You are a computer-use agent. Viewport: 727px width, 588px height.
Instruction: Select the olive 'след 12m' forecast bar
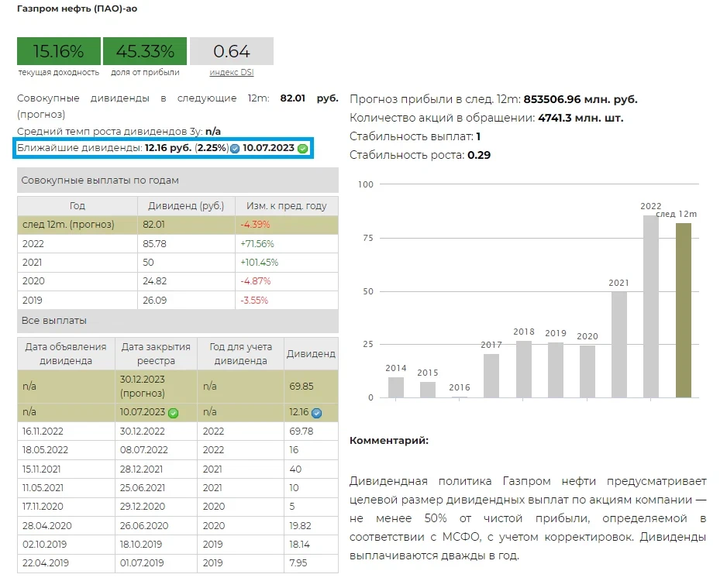[x=683, y=310]
